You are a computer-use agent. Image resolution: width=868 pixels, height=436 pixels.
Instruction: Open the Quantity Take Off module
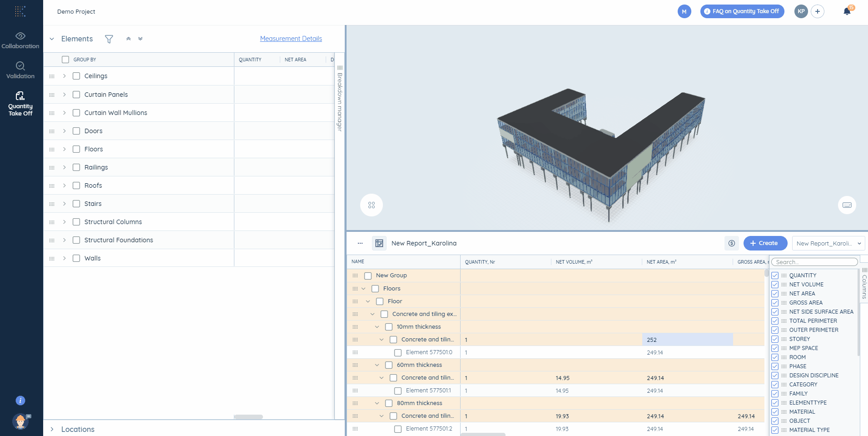(x=20, y=104)
